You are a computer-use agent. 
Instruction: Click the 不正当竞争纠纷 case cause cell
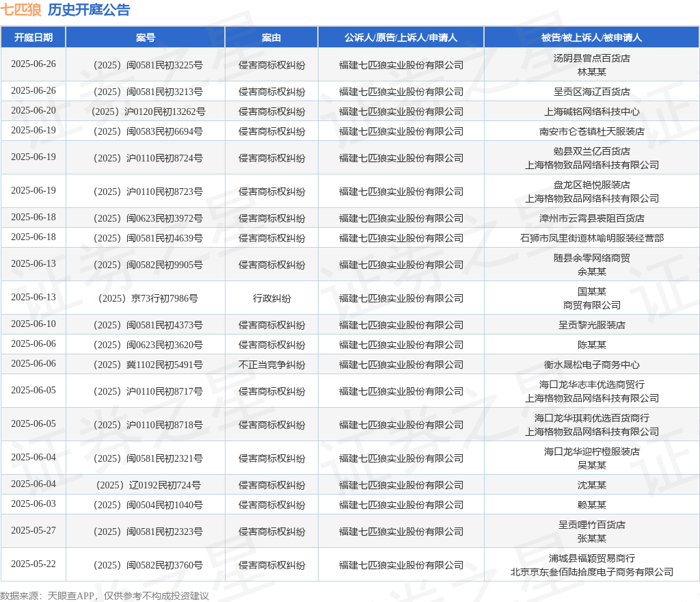coord(272,365)
